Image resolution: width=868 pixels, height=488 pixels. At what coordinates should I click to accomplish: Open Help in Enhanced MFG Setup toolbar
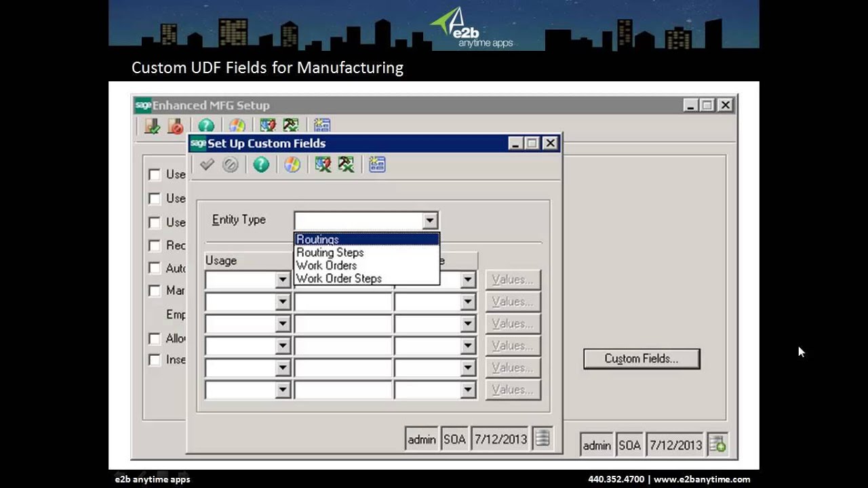pyautogui.click(x=206, y=126)
